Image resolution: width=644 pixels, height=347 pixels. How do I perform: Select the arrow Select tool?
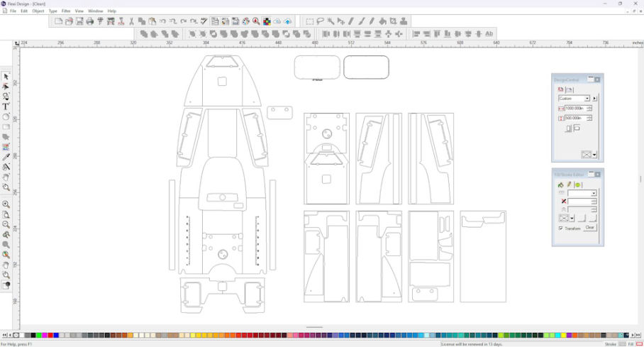pos(6,77)
